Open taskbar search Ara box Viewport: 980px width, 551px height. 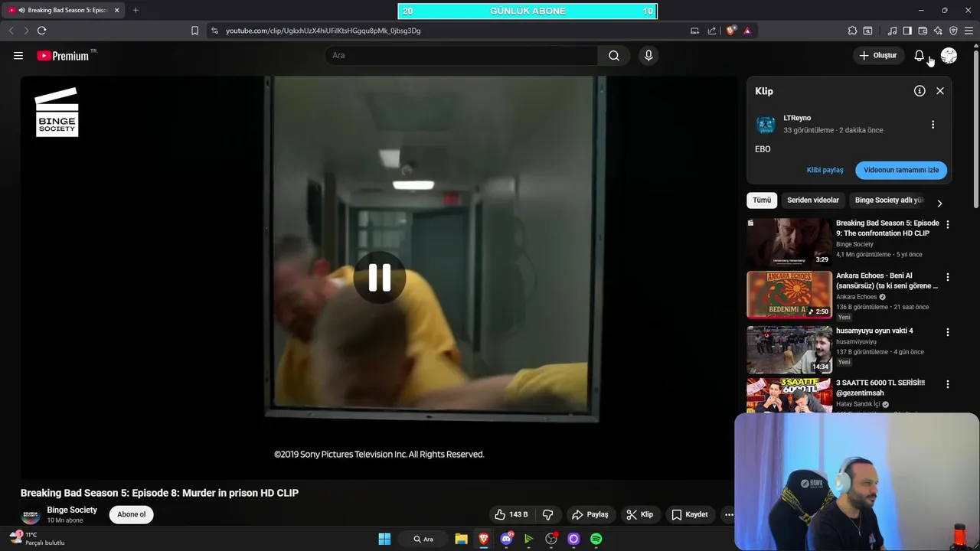tap(423, 539)
